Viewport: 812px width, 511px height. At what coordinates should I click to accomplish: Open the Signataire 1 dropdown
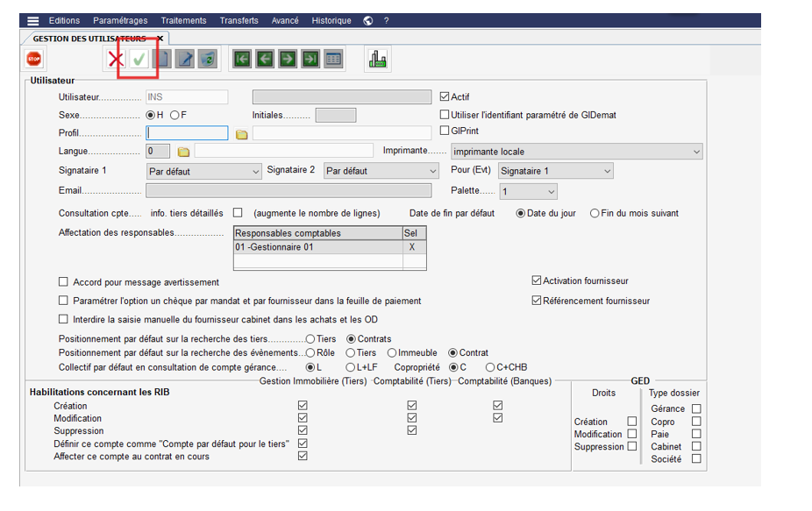click(255, 172)
